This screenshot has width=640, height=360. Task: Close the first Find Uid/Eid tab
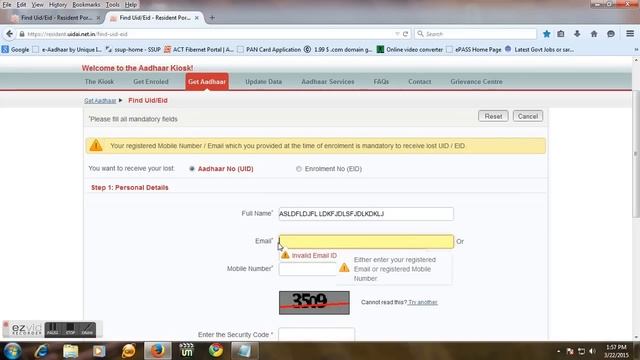(98, 18)
